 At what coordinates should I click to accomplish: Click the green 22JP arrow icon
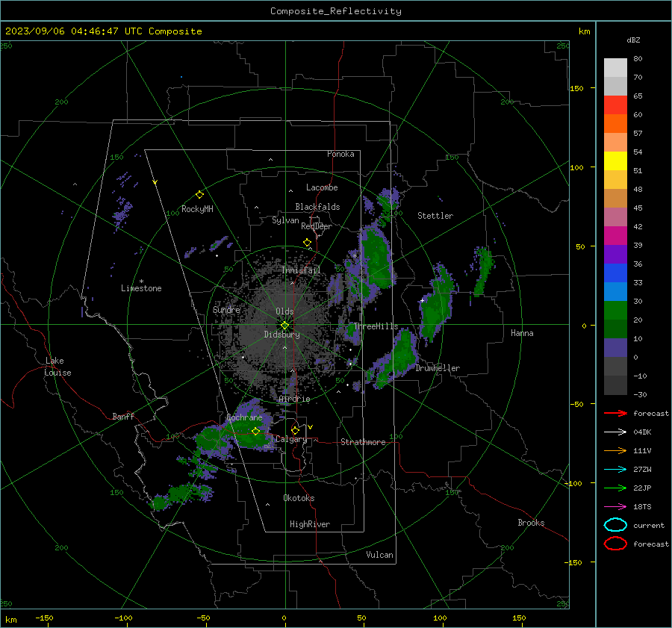tap(615, 488)
